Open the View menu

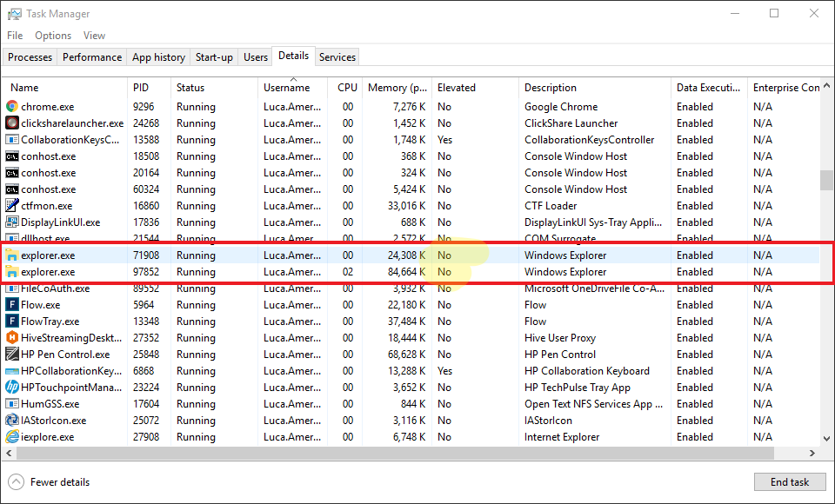[x=94, y=35]
